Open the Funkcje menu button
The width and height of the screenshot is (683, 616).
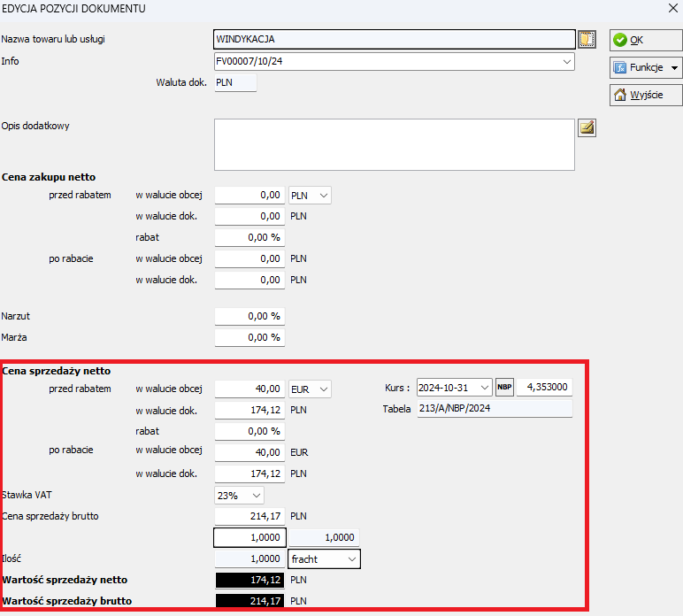click(x=645, y=67)
